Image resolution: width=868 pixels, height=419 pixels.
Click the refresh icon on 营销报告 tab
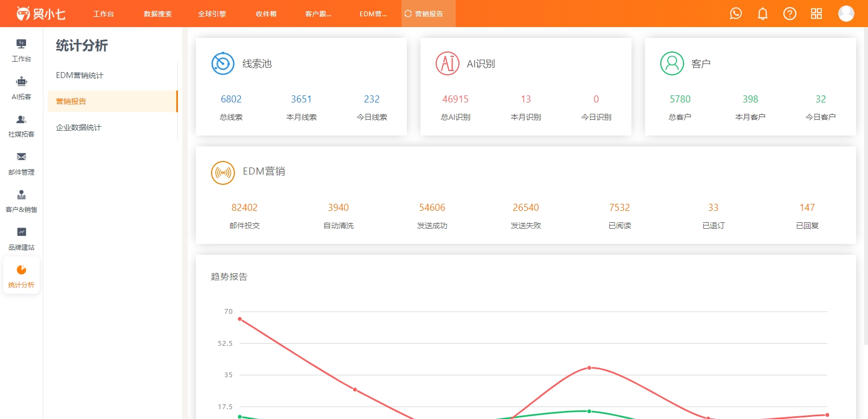408,14
